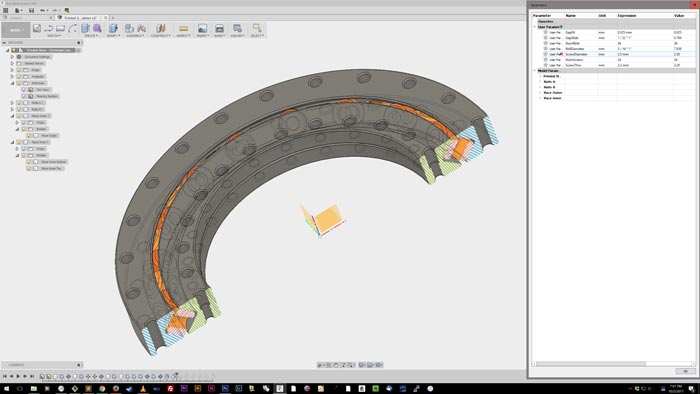
Task: Collapse the User Parameters section
Action: (535, 27)
